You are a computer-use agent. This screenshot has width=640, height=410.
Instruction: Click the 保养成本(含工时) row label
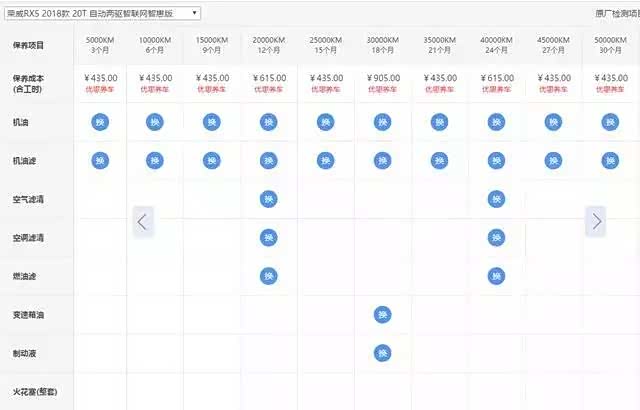coord(28,83)
